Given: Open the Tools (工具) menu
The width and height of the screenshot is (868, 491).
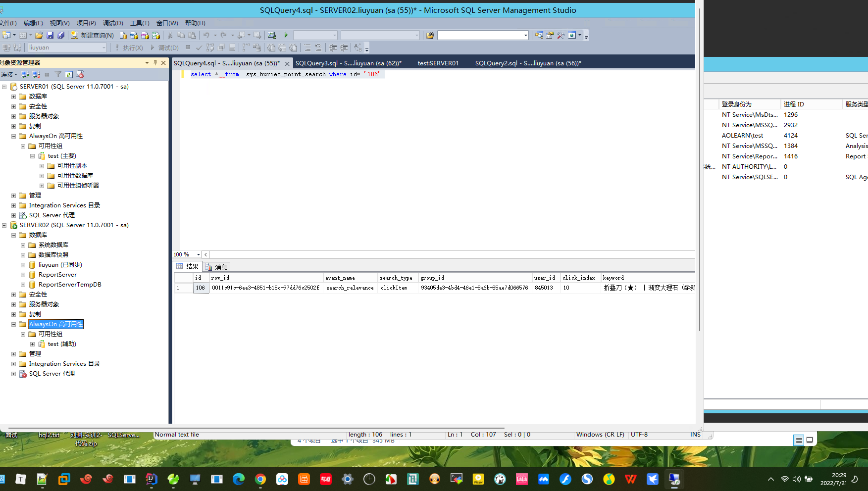Looking at the screenshot, I should (x=140, y=23).
